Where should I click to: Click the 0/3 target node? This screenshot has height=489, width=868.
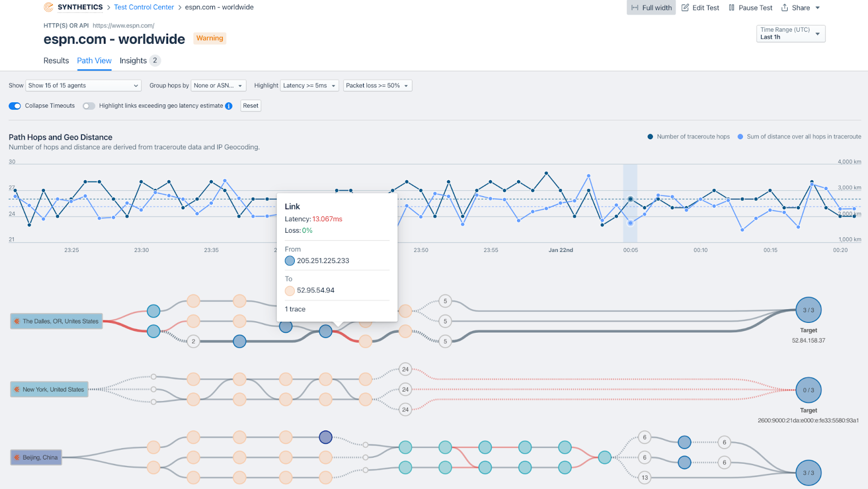[808, 390]
